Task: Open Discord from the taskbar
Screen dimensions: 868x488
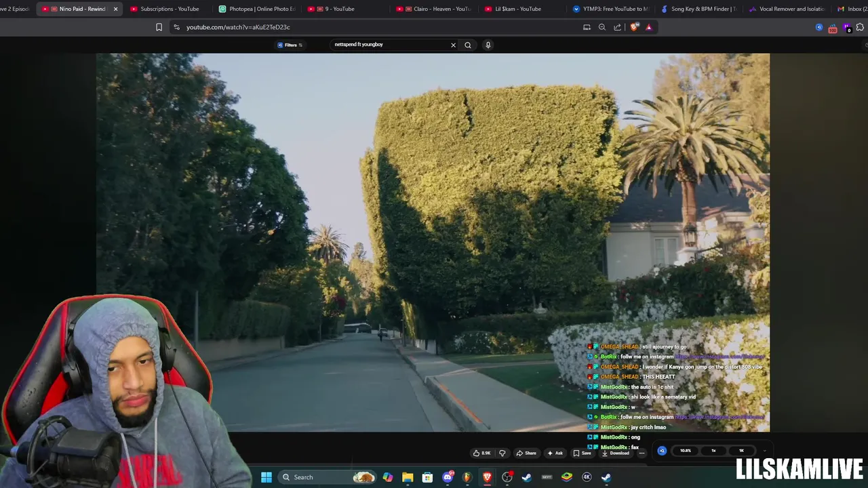Action: click(x=448, y=477)
